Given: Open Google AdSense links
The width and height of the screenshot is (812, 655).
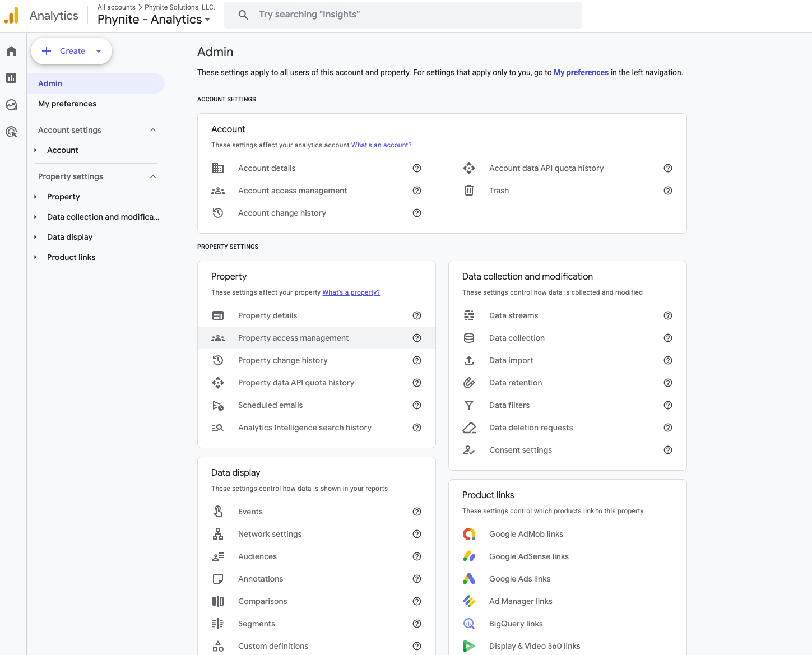Looking at the screenshot, I should tap(568, 556).
